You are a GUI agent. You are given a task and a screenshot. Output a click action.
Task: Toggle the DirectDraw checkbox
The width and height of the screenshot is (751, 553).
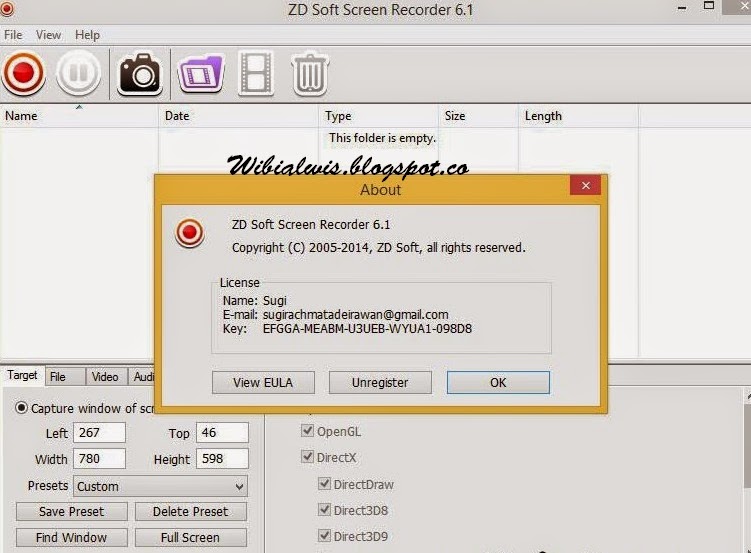[x=324, y=484]
